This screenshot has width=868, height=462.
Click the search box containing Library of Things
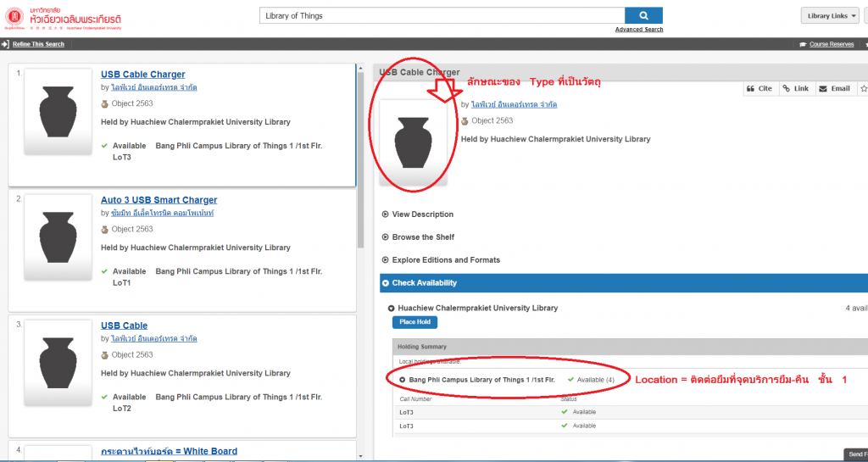[442, 15]
